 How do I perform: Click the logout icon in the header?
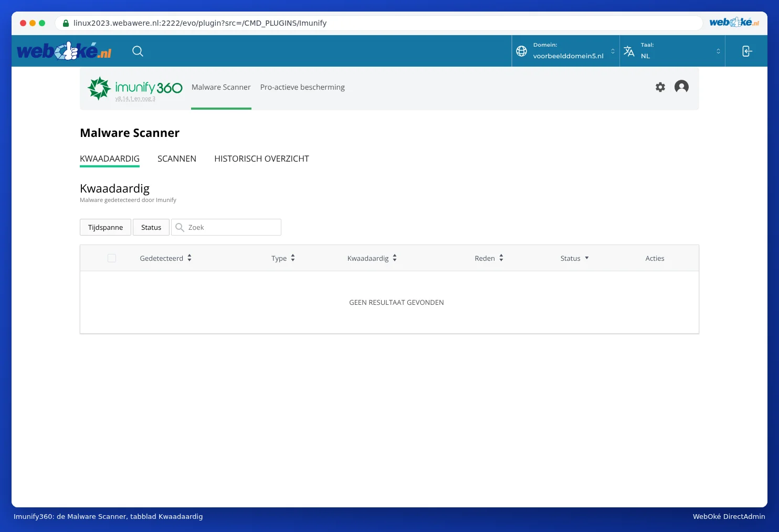coord(746,51)
